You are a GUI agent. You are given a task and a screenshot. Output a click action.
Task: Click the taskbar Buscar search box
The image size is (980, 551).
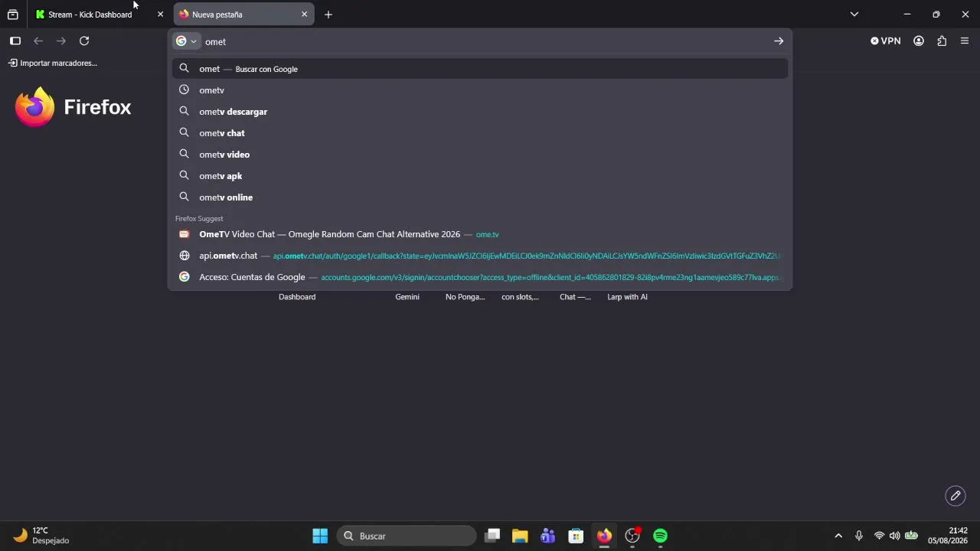(407, 536)
